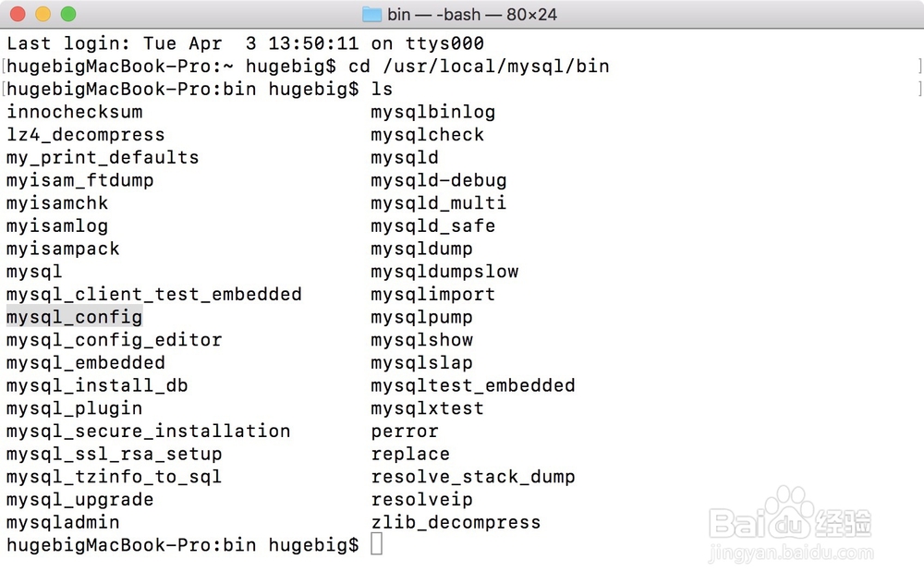Click the 'cd /usr/local/mysql/bin' command text
This screenshot has height=584, width=924.
pos(479,66)
